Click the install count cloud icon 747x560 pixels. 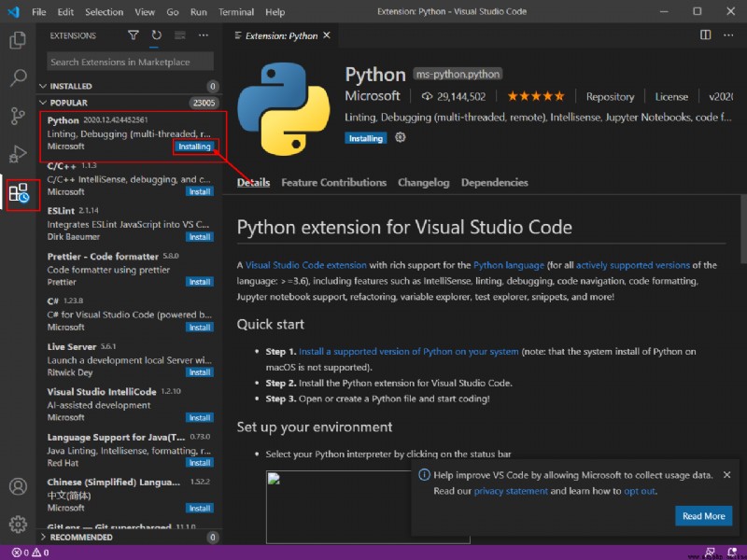tap(427, 96)
